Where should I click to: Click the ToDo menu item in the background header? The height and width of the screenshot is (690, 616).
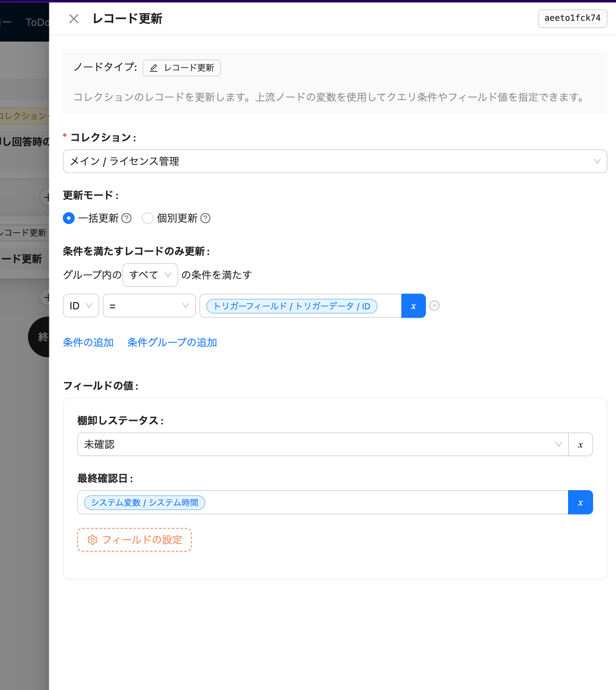(x=37, y=22)
